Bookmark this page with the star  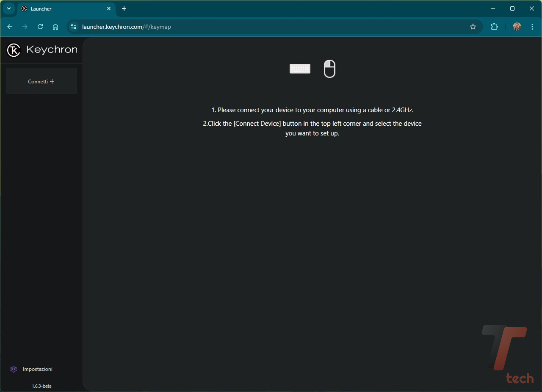[x=473, y=27]
